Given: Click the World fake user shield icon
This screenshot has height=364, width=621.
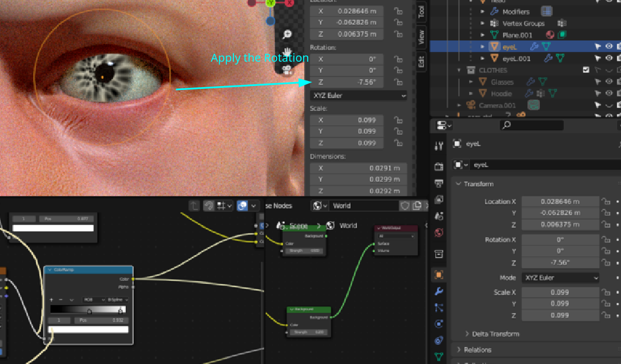Looking at the screenshot, I should (x=405, y=205).
